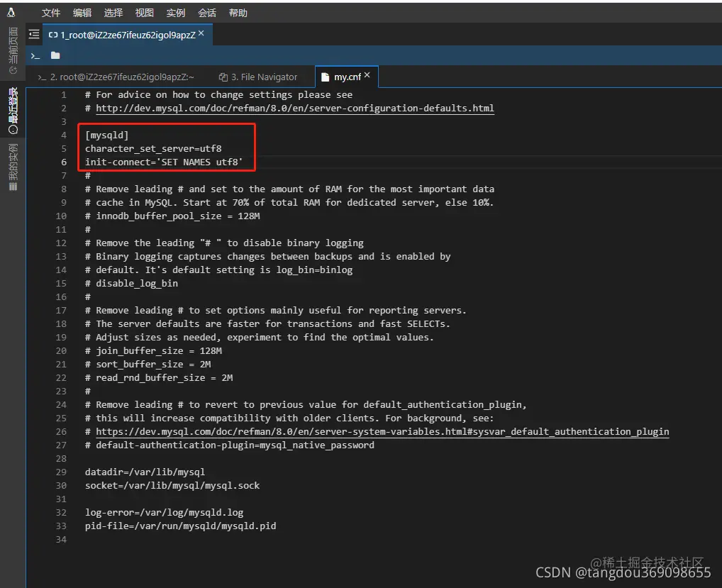Image resolution: width=722 pixels, height=588 pixels.
Task: Close the 1_root@iZ2ze67ifeuz62igol9apzZ session tab
Action: 201,33
